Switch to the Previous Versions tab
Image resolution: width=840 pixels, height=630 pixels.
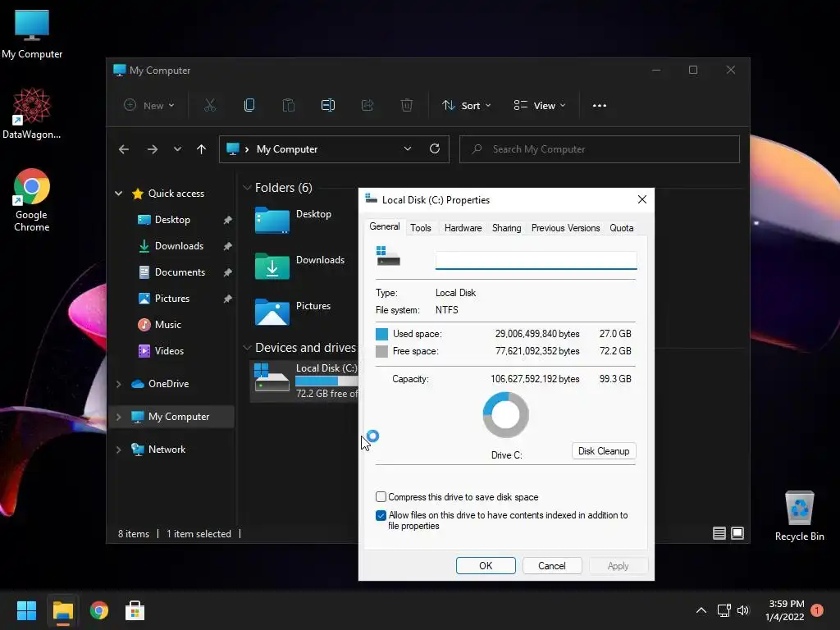[x=565, y=228]
